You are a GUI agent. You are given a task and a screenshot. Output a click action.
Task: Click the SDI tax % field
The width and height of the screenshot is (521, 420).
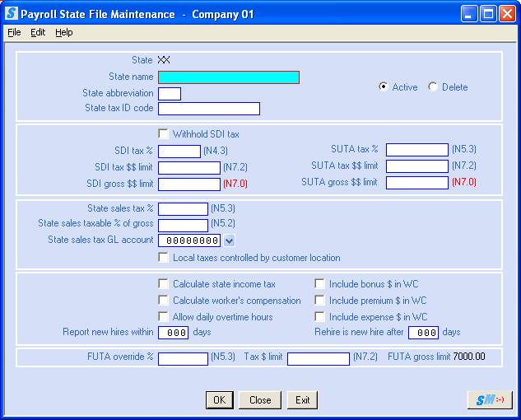click(179, 152)
